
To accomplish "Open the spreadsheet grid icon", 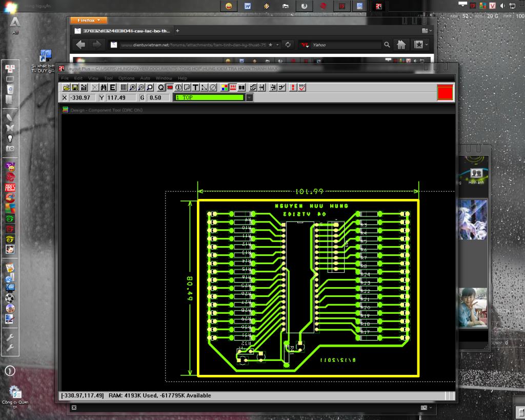I will pos(124,88).
